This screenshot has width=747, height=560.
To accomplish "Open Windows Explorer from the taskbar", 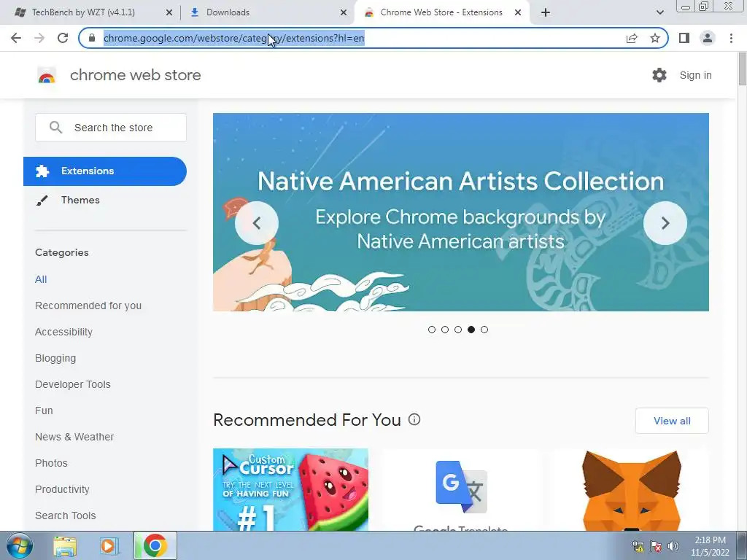I will [x=65, y=546].
